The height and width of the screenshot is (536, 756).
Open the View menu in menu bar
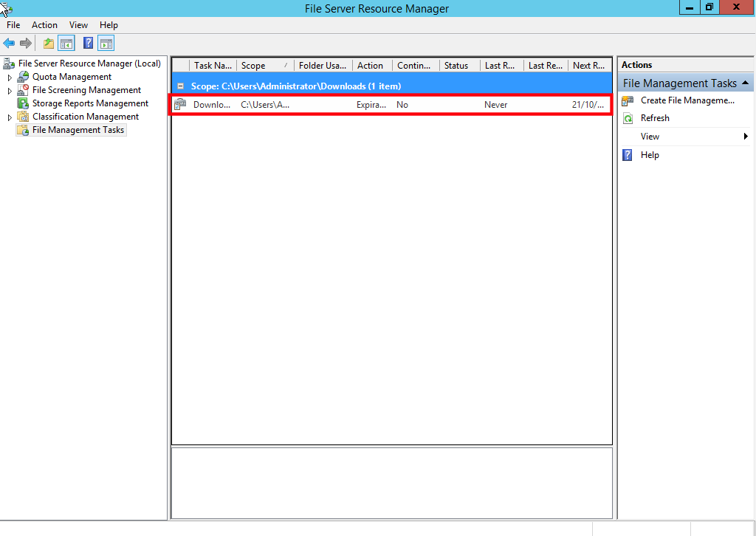pos(78,25)
